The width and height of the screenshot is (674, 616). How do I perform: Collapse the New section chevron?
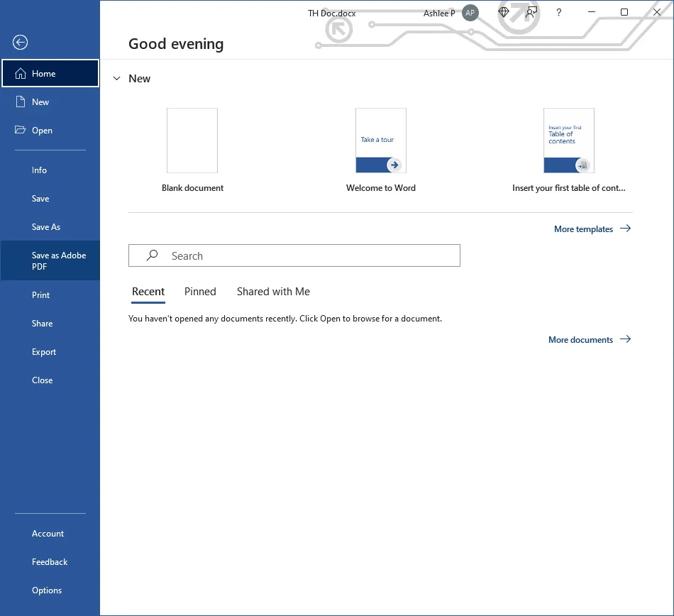[x=116, y=79]
